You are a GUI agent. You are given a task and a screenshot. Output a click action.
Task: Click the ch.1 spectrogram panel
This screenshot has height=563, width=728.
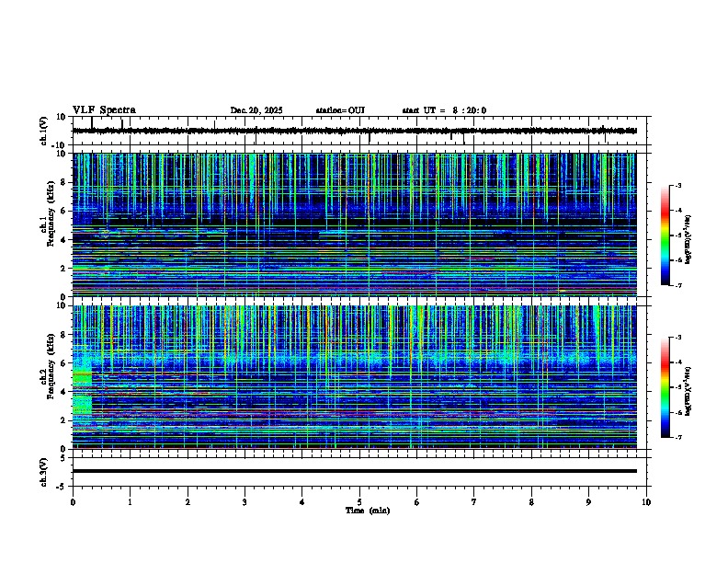pyautogui.click(x=354, y=224)
